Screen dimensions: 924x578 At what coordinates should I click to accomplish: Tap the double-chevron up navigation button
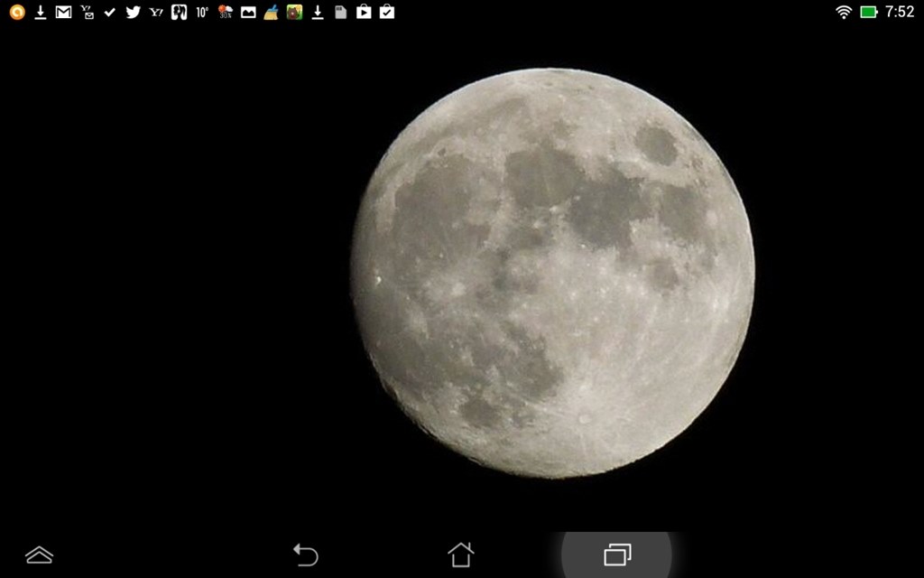(x=40, y=555)
